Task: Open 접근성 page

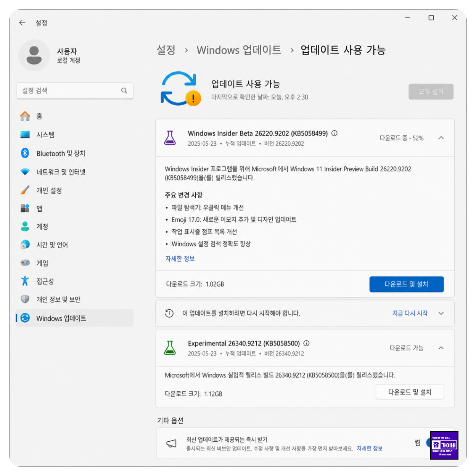Action: [x=75, y=281]
